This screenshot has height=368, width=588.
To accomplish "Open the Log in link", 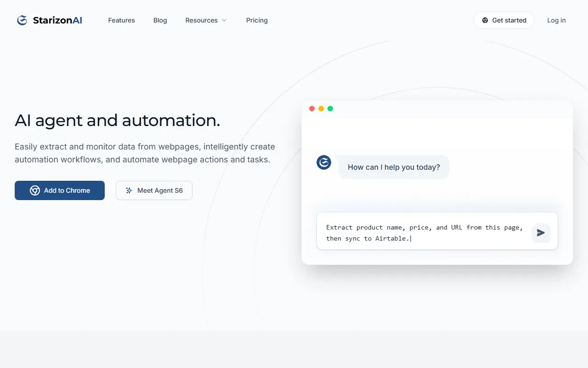I will (x=556, y=20).
